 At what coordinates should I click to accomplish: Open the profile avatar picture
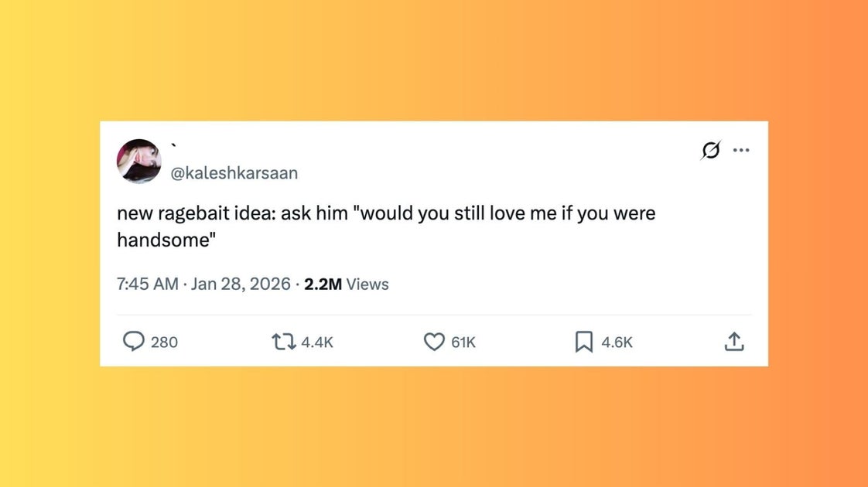tap(139, 161)
